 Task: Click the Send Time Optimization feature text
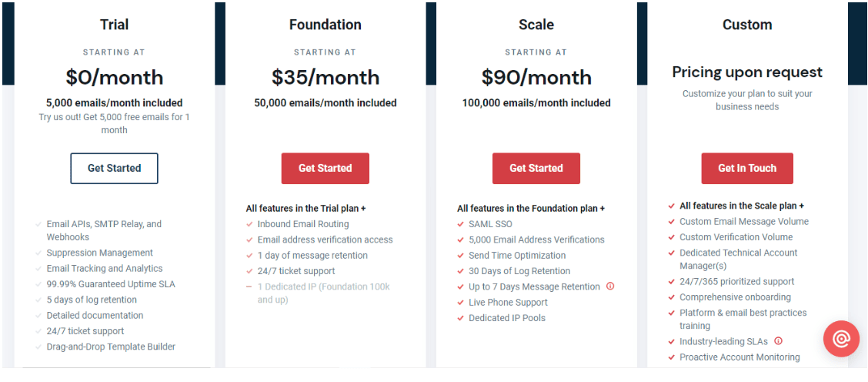517,256
